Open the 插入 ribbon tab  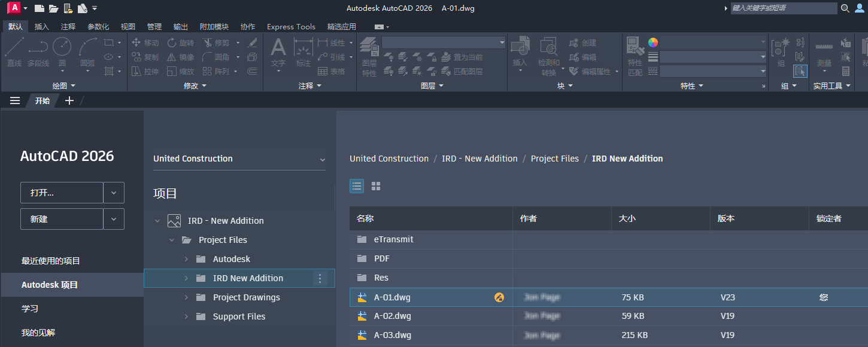pyautogui.click(x=42, y=26)
